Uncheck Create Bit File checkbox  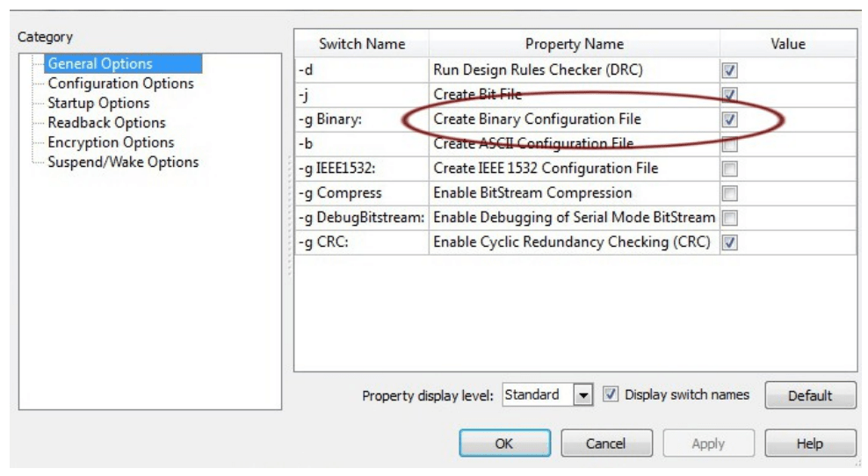[729, 94]
